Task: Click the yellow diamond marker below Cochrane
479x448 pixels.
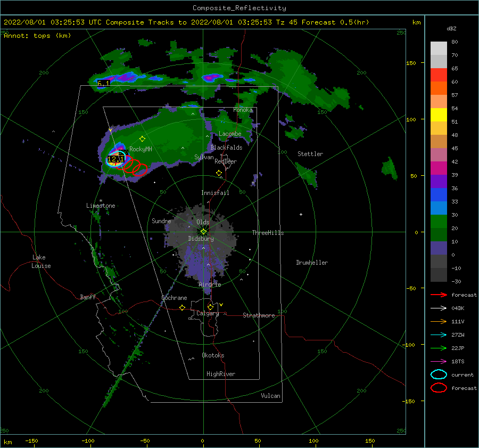Action: coord(183,308)
